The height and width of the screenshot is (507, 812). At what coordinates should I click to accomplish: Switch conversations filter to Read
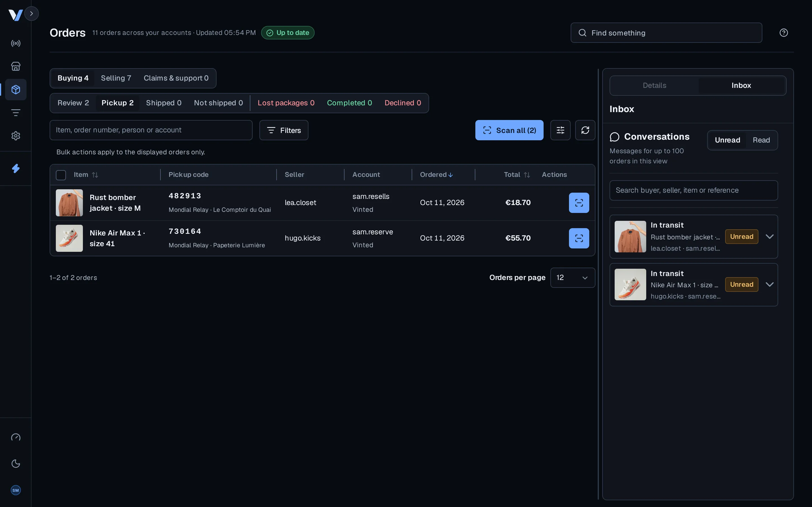coord(761,140)
